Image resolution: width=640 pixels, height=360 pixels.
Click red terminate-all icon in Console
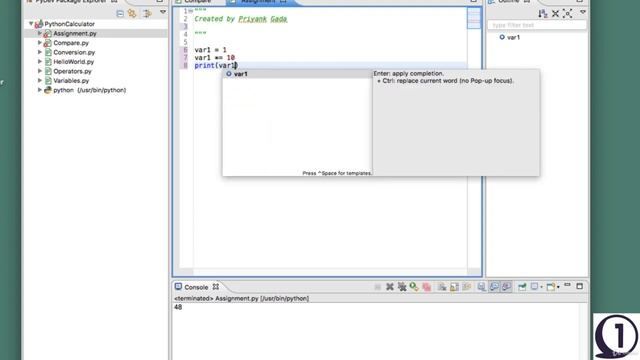pos(427,287)
